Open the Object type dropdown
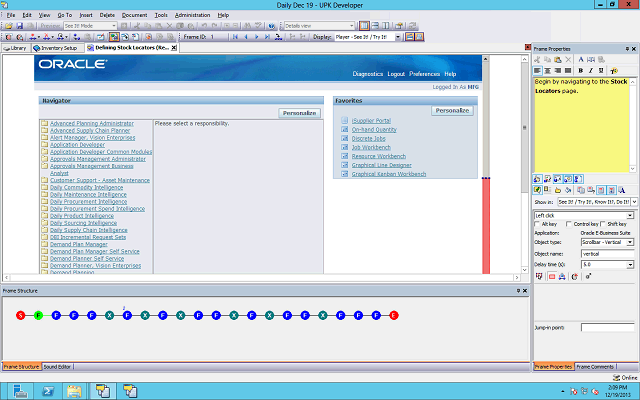 (x=630, y=242)
